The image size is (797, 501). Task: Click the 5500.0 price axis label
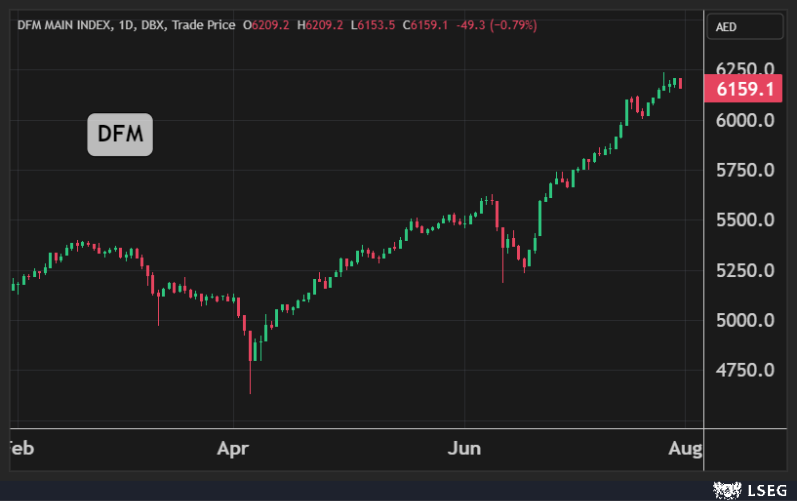pyautogui.click(x=745, y=220)
